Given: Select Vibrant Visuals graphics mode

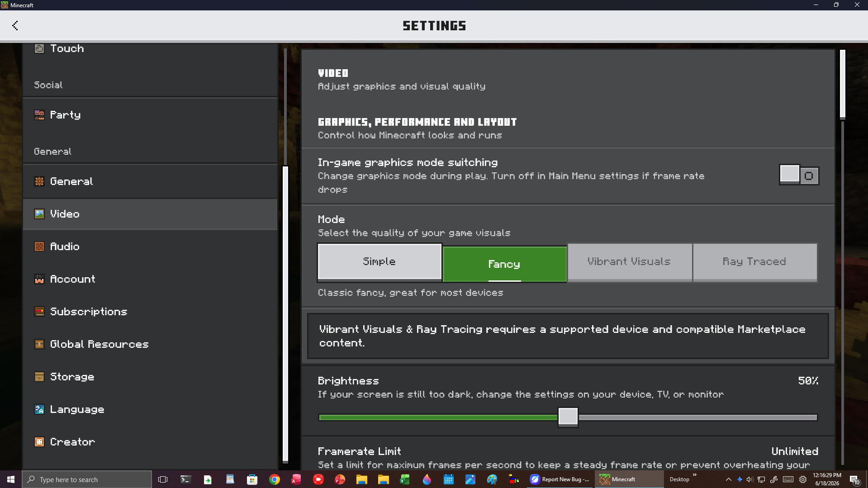Looking at the screenshot, I should [629, 262].
